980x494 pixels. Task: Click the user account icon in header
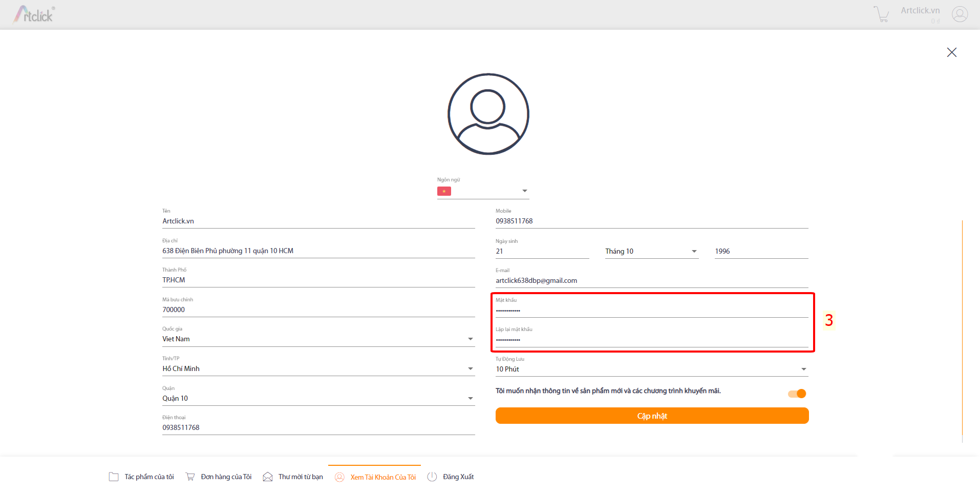click(x=960, y=14)
